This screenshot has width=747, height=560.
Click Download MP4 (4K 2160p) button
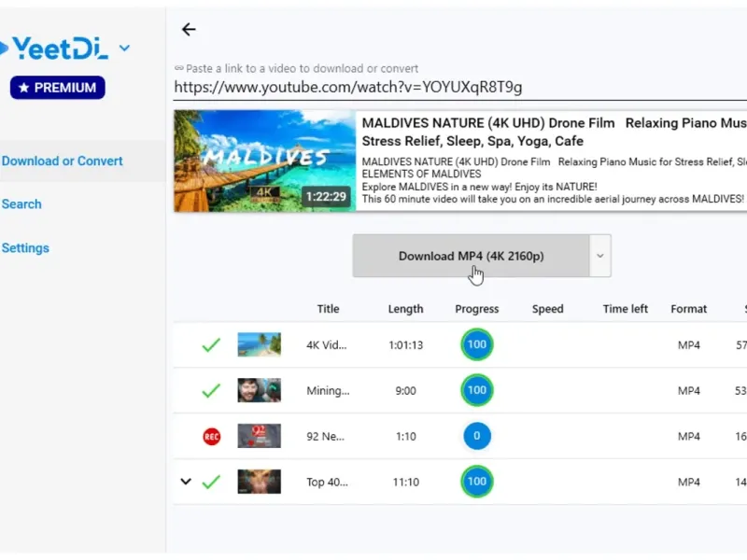pyautogui.click(x=472, y=256)
